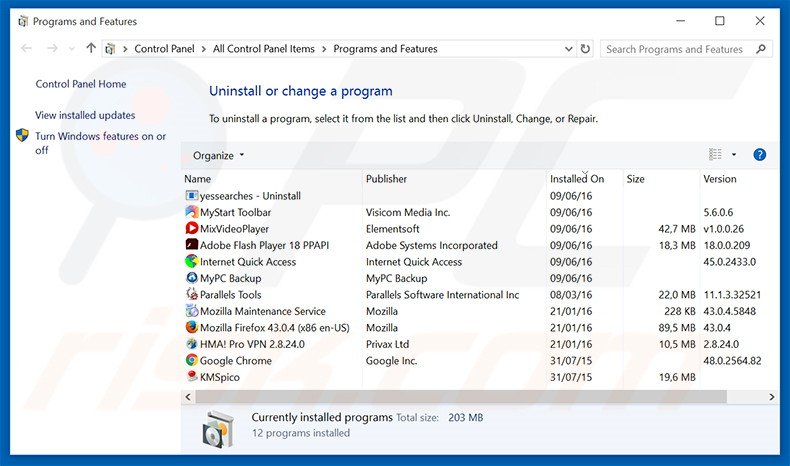Click All Control Panel Items breadcrumb
The image size is (790, 466).
coord(265,49)
